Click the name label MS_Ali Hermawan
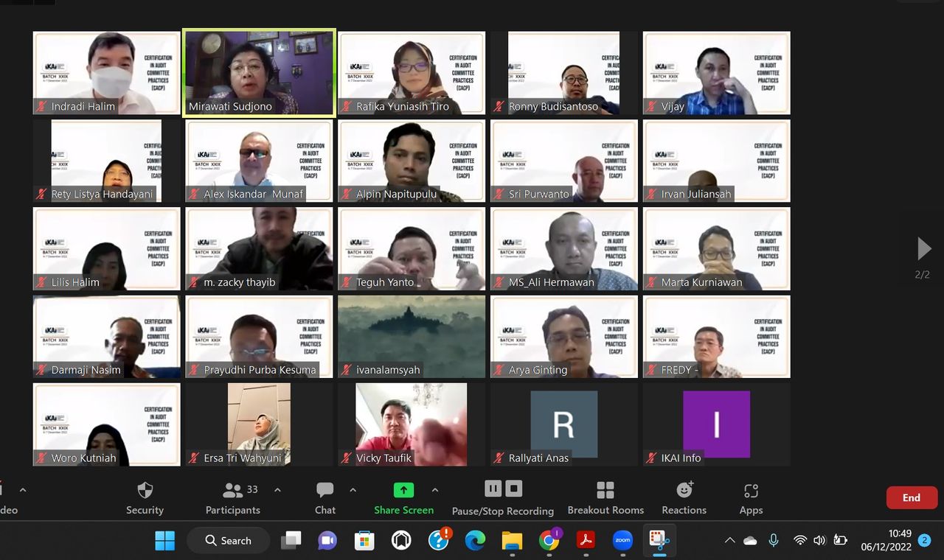This screenshot has width=944, height=560. click(x=552, y=282)
